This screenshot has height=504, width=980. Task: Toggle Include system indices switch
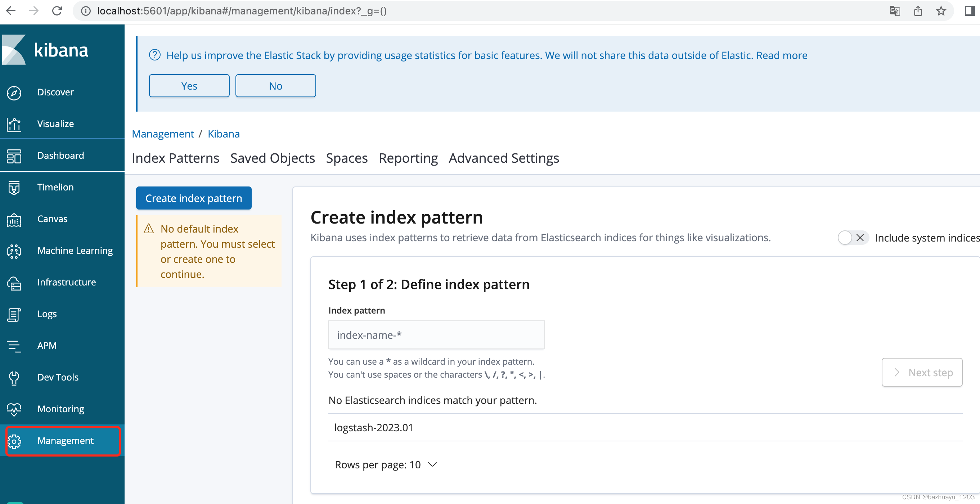(853, 238)
